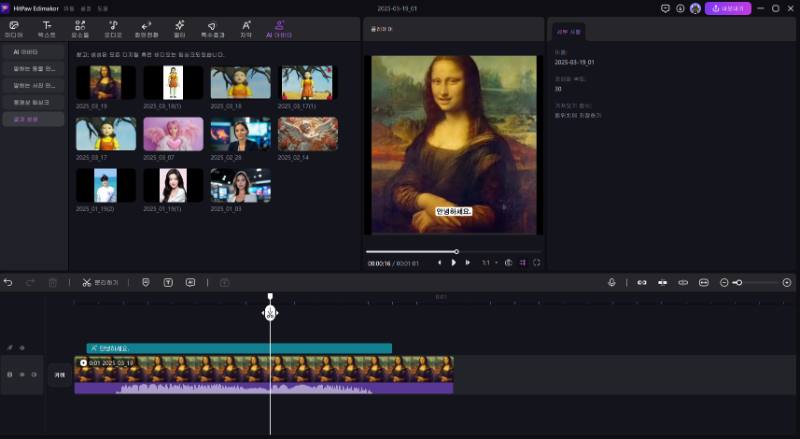Open the Special Effects tab
Viewport: 800px width, 439px height.
(212, 29)
